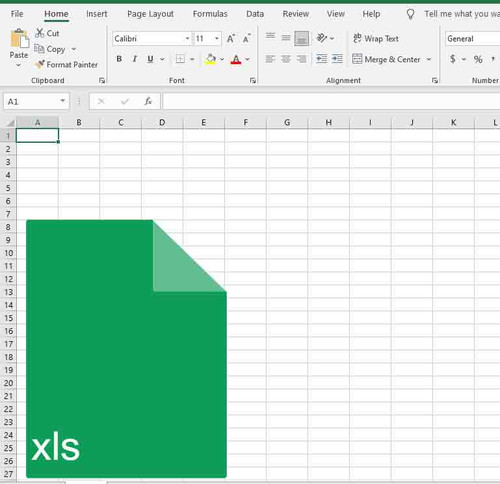Click Merge & Center
This screenshot has height=484, width=500.
click(387, 59)
